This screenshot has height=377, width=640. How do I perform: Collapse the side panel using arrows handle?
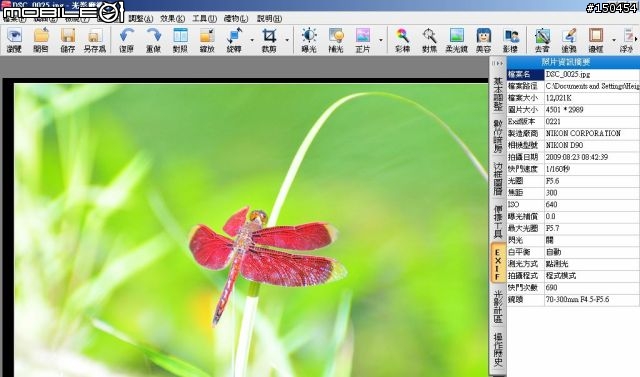pos(498,63)
